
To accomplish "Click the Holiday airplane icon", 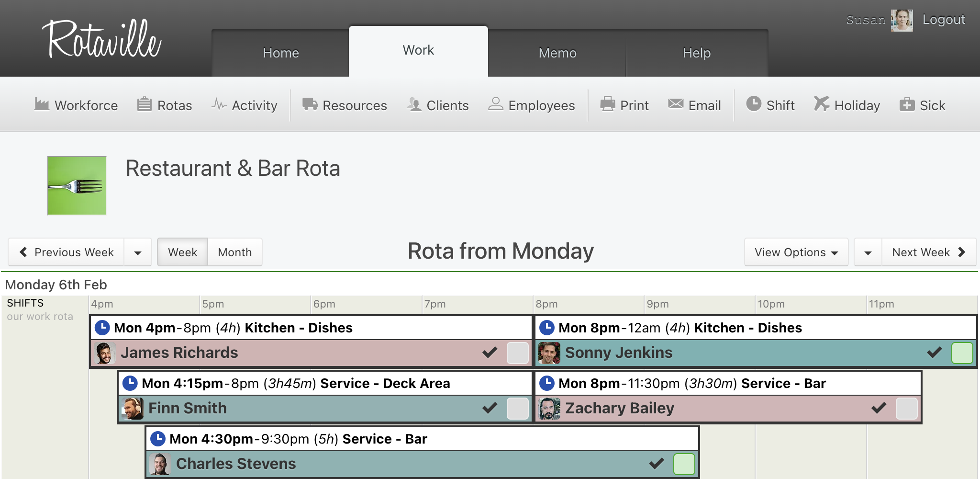I will (822, 103).
